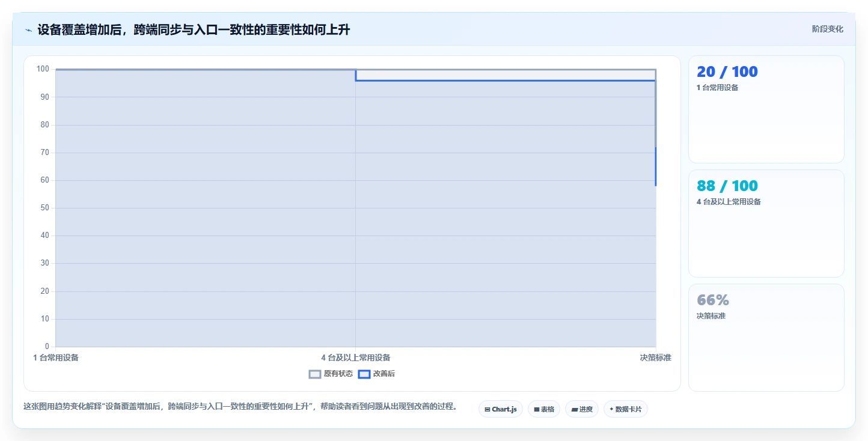The height and width of the screenshot is (441, 868).
Task: Select the 进度 tag pill
Action: click(x=582, y=409)
